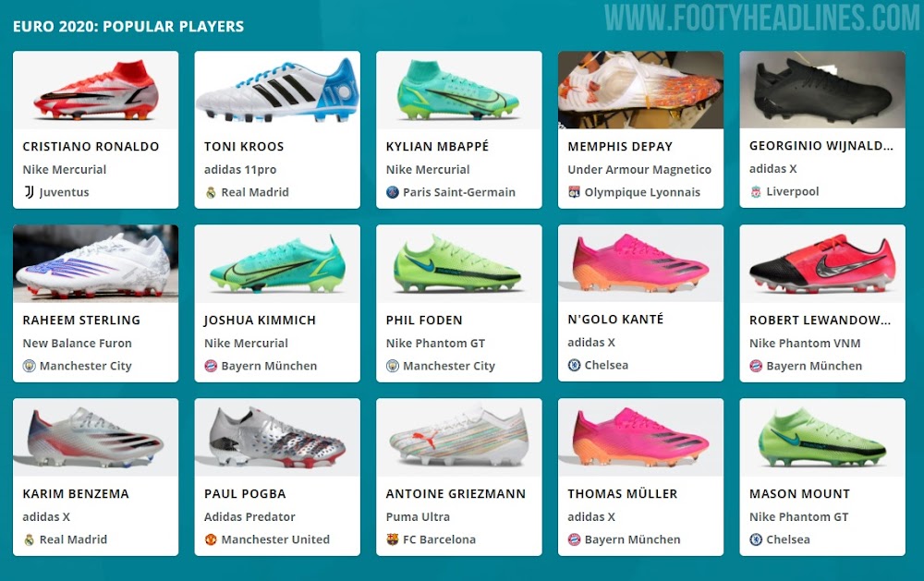Image resolution: width=924 pixels, height=581 pixels.
Task: Click the Manchester City crest under Raheem Sterling
Action: point(29,366)
